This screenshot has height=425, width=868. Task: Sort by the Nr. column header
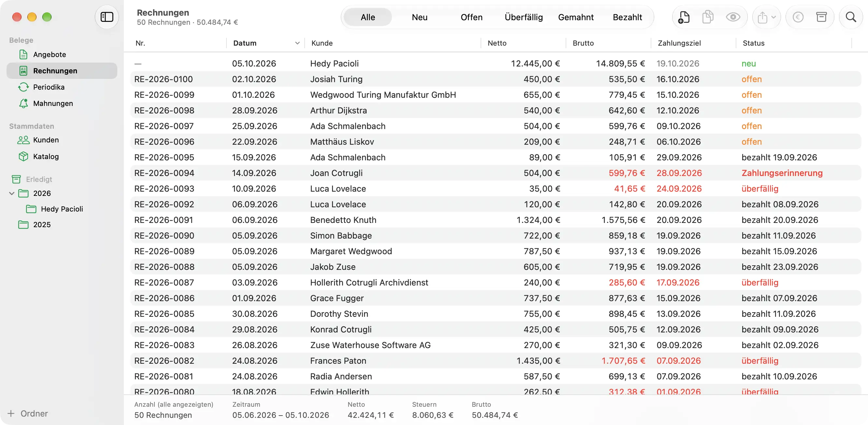click(x=179, y=43)
